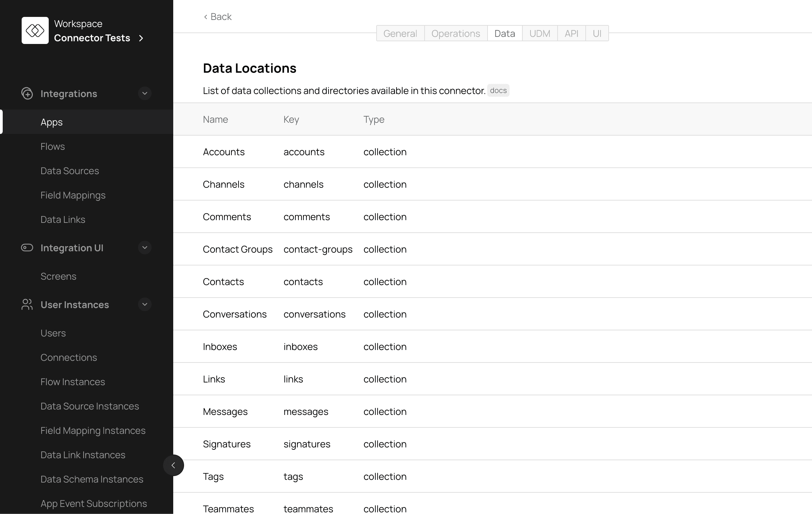Select the General tab

pos(400,33)
